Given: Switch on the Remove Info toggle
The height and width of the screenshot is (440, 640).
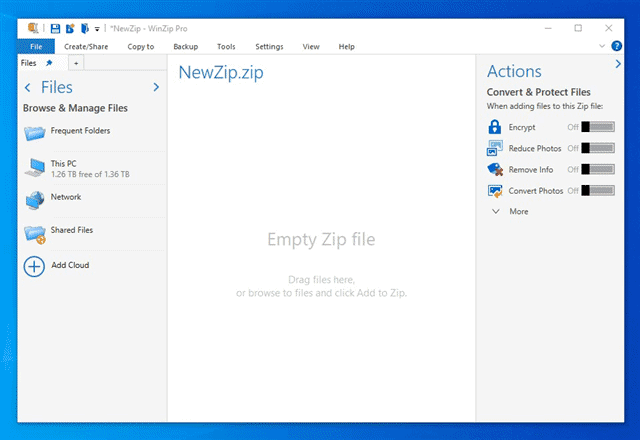Looking at the screenshot, I should pyautogui.click(x=598, y=169).
